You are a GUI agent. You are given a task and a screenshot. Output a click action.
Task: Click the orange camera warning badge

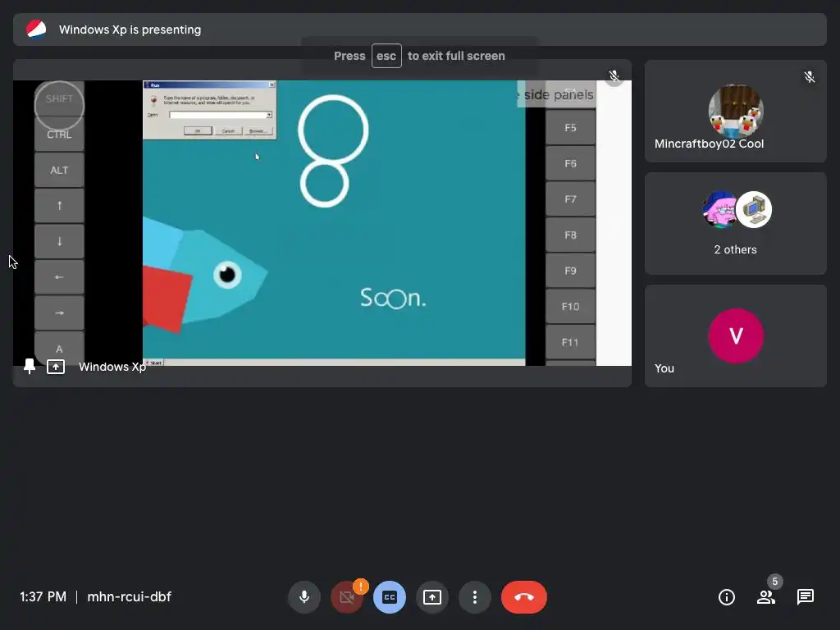click(x=361, y=587)
